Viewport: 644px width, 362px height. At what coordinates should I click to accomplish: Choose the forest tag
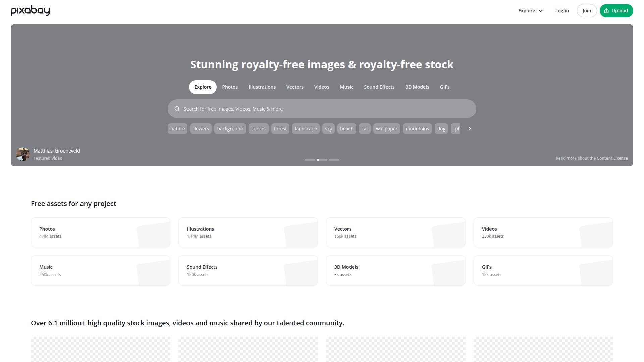[280, 129]
